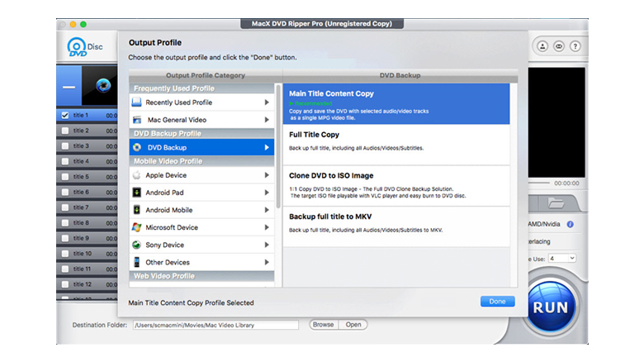644x362 pixels.
Task: Check the title 4 checkbox
Action: [65, 161]
